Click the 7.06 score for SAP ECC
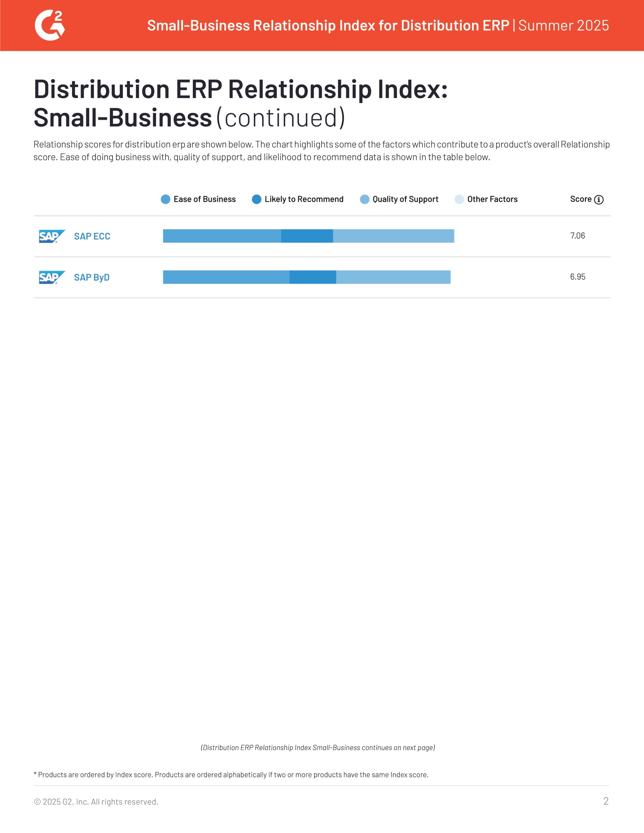This screenshot has height=833, width=644. click(577, 236)
